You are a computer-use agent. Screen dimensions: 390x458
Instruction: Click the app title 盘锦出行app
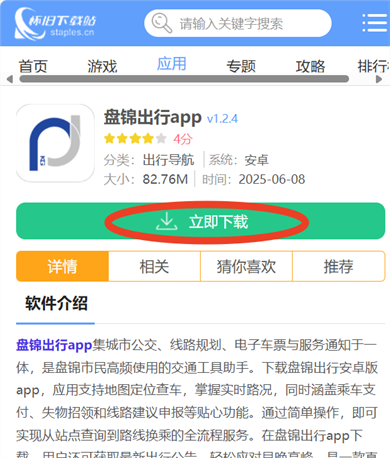(153, 118)
